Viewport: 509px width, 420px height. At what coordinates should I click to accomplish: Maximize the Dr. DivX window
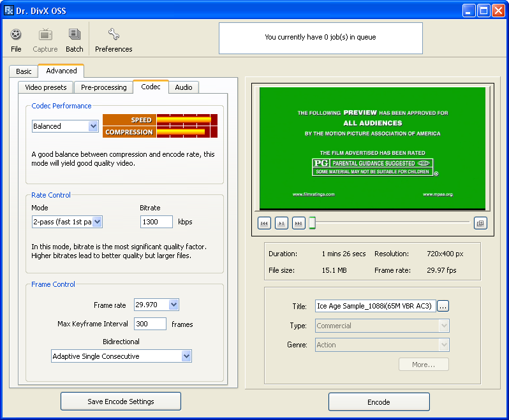pyautogui.click(x=483, y=11)
